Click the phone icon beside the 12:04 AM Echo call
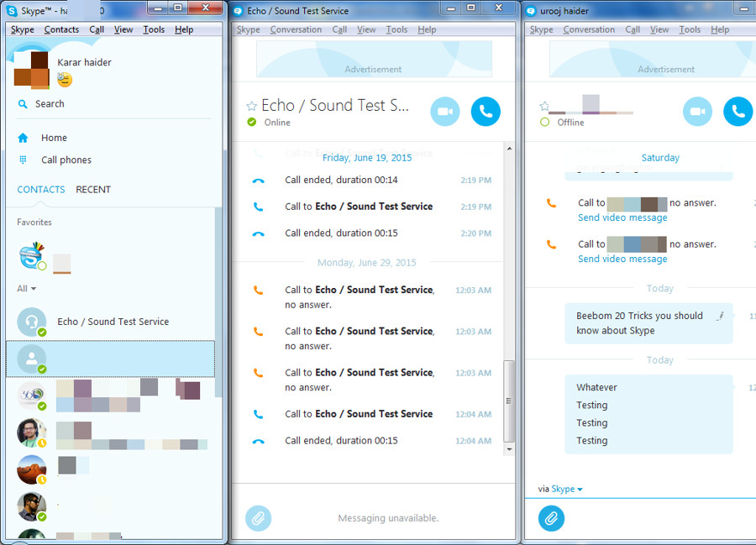Image resolution: width=756 pixels, height=545 pixels. point(259,414)
